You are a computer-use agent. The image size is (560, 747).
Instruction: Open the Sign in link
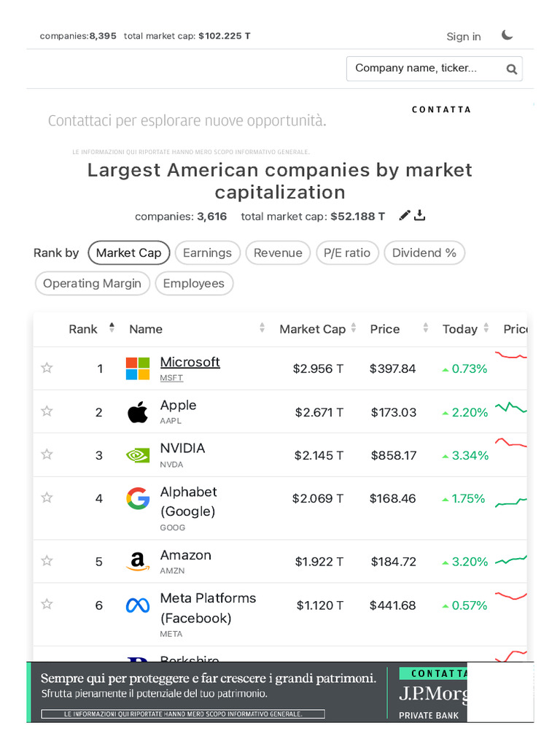pos(464,36)
